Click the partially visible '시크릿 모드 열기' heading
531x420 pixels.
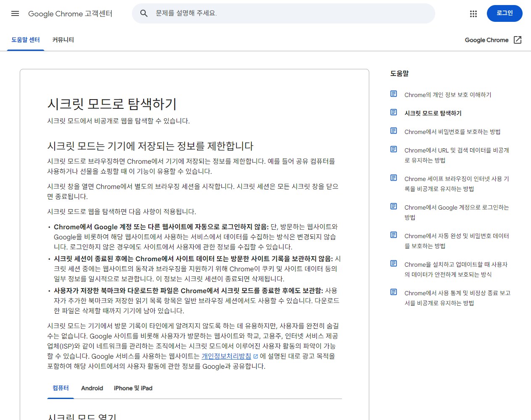pos(82,417)
